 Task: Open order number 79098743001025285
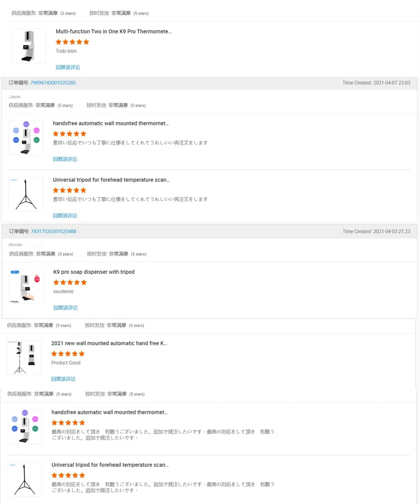coord(53,83)
